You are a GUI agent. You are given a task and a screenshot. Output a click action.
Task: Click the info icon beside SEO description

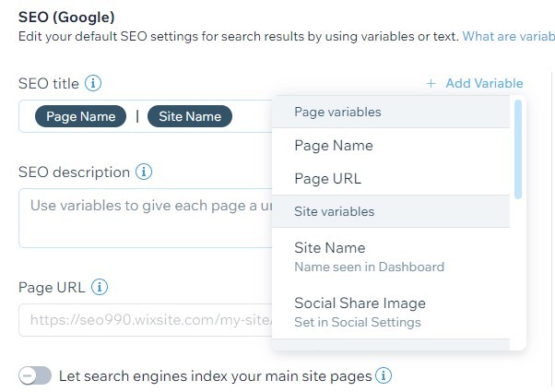point(144,172)
